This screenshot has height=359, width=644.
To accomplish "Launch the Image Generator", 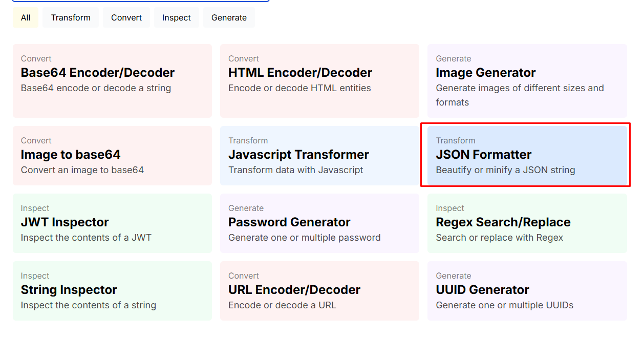I will click(527, 80).
